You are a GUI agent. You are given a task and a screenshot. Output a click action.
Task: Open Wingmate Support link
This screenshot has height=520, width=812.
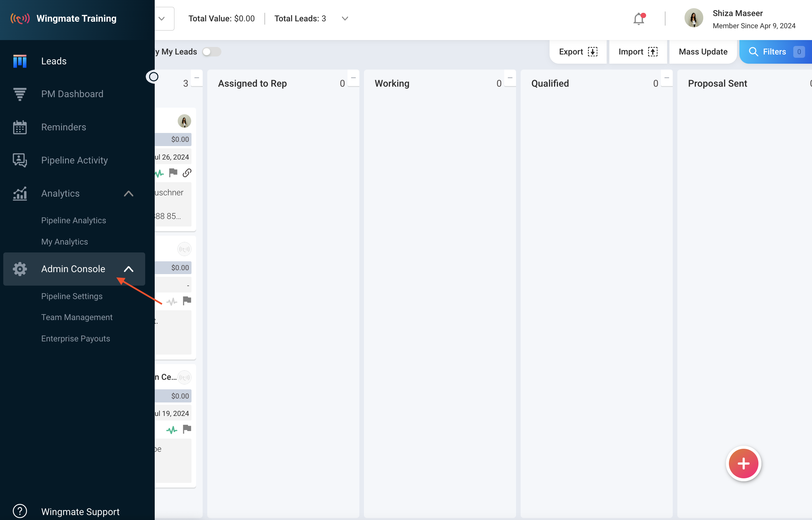click(80, 511)
